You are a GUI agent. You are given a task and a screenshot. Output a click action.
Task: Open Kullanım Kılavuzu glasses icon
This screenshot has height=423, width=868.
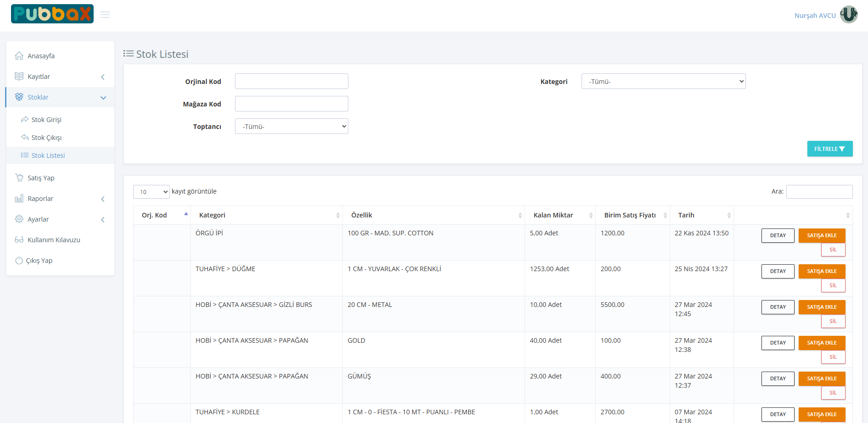click(19, 240)
